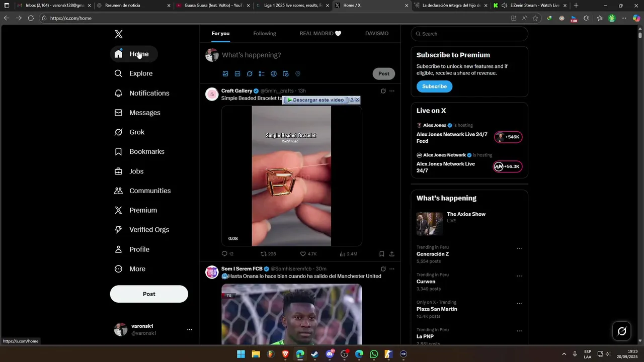644x362 pixels.
Task: Click the large Post button in sidebar
Action: pyautogui.click(x=149, y=294)
